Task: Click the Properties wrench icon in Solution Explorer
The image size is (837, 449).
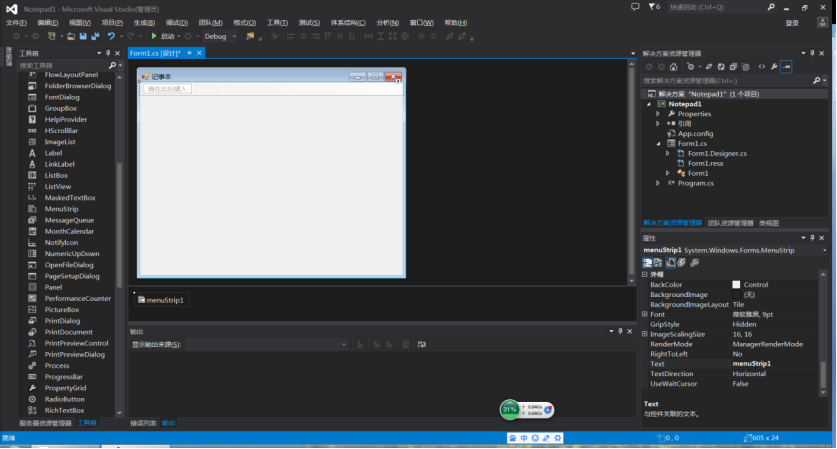Action: tap(774, 67)
